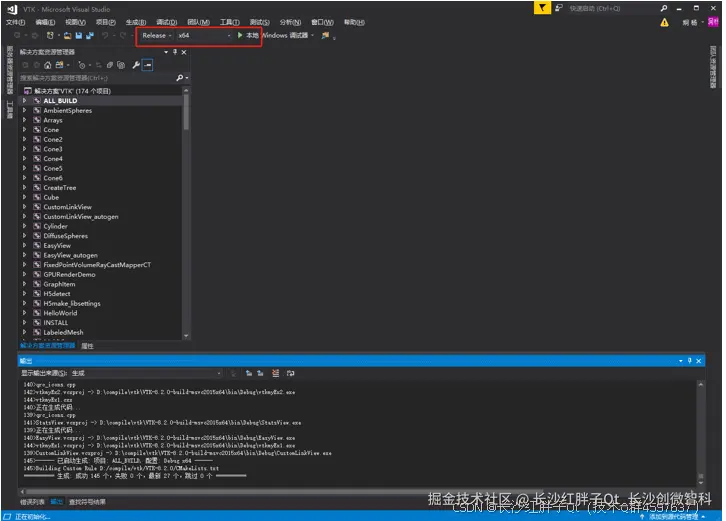The height and width of the screenshot is (521, 726).
Task: Open Properties wrench icon
Action: pos(136,65)
